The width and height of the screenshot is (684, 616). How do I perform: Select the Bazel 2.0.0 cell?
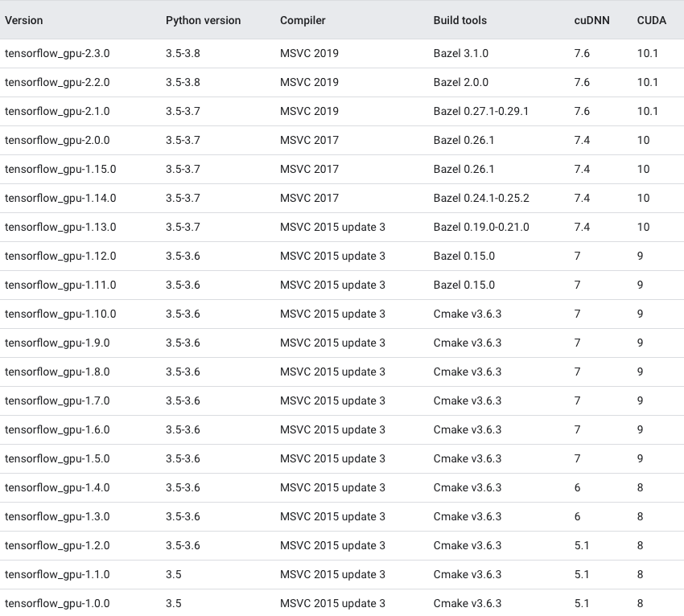460,82
